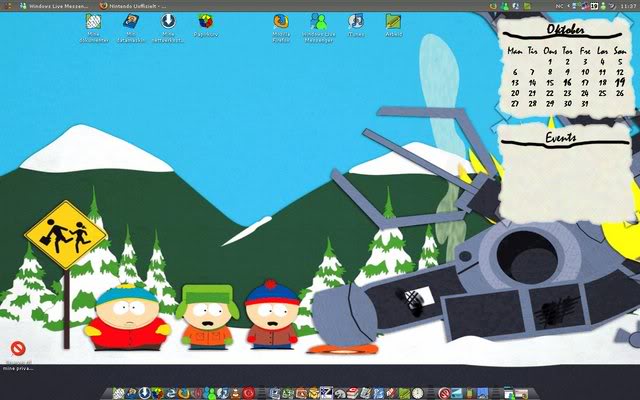Click the VLC cone icon in the dock
Viewport: 640px width, 400px height.
coord(236,393)
